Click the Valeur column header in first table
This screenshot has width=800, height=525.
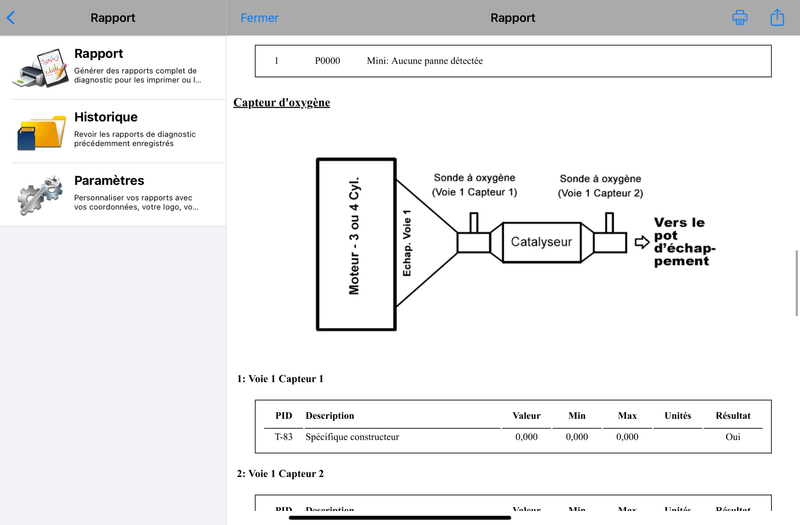pos(527,416)
